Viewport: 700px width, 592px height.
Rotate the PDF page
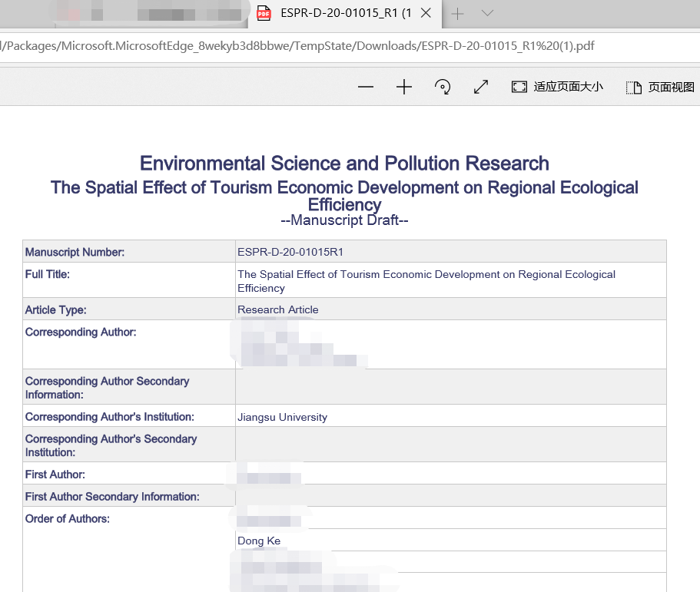point(443,88)
